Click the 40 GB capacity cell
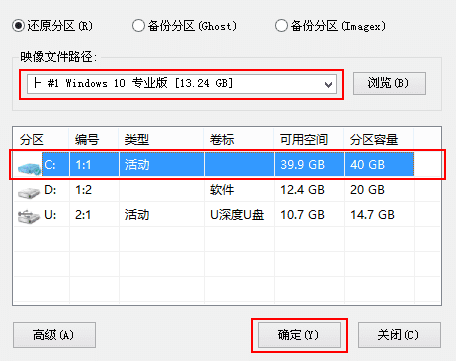This screenshot has height=361, width=456. click(367, 165)
